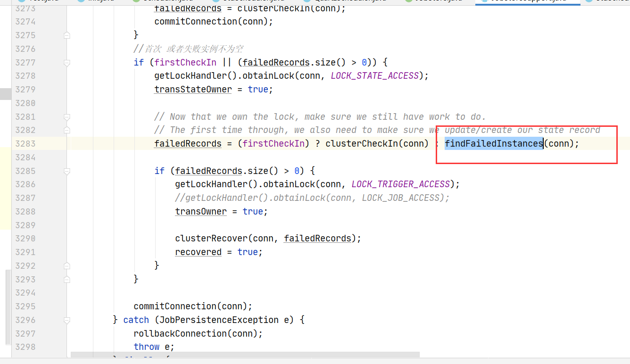
Task: Collapse the if block at line 3277
Action: (67, 62)
